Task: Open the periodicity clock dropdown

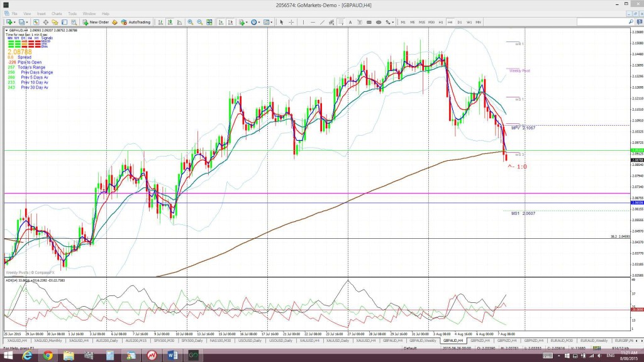Action: 259,22
